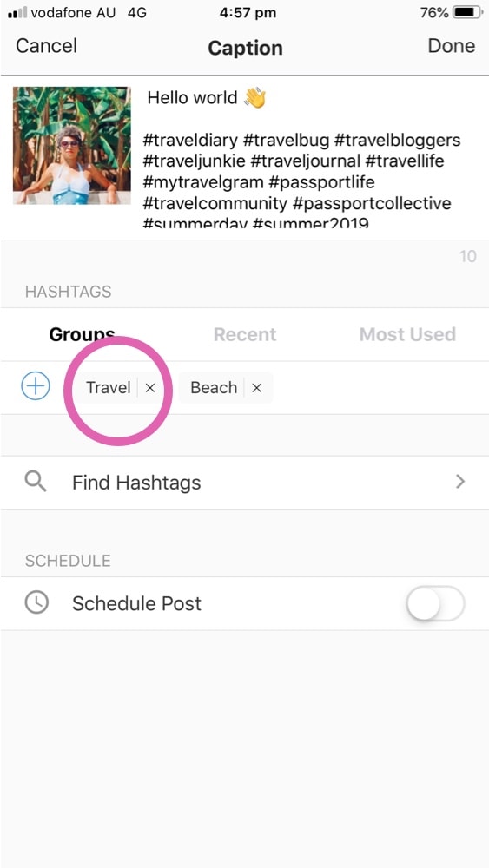Cancel the caption editing

(x=47, y=46)
